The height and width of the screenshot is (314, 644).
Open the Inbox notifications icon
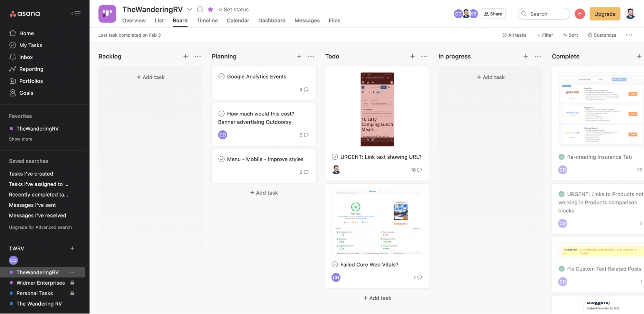[13, 57]
